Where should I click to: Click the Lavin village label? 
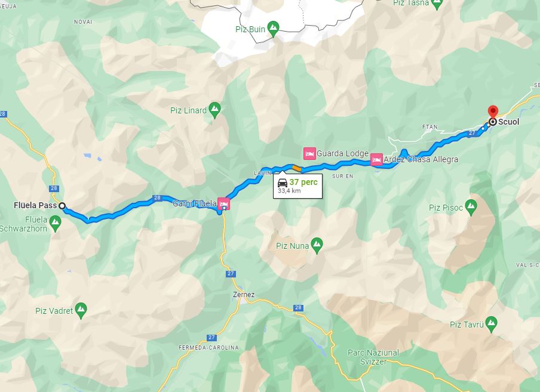263,173
